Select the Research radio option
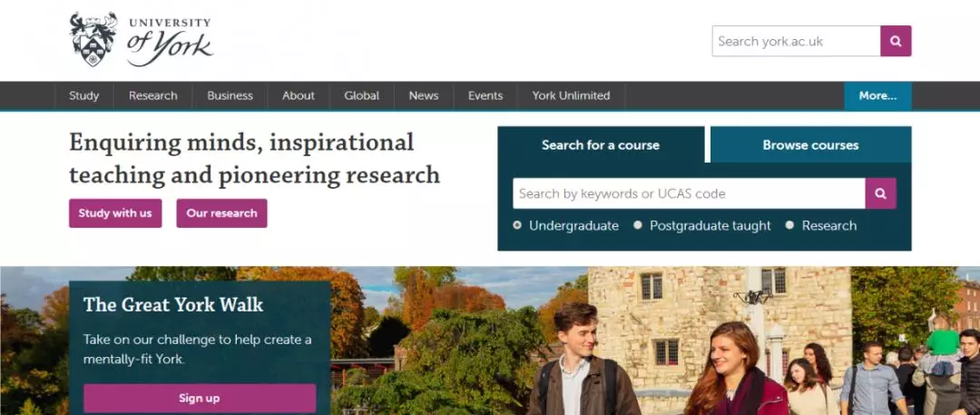 (x=789, y=225)
